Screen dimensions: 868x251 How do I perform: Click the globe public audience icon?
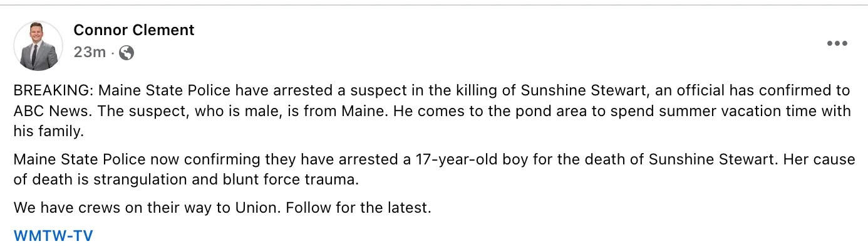[x=126, y=53]
